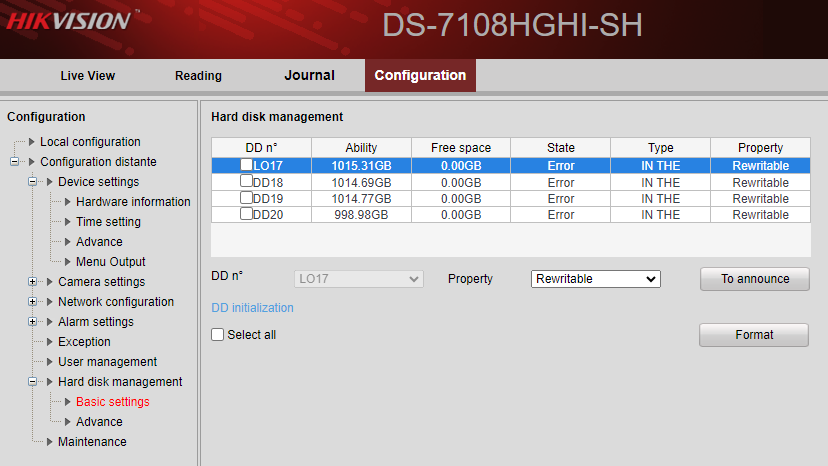Click the Format button
828x466 pixels.
click(x=754, y=335)
